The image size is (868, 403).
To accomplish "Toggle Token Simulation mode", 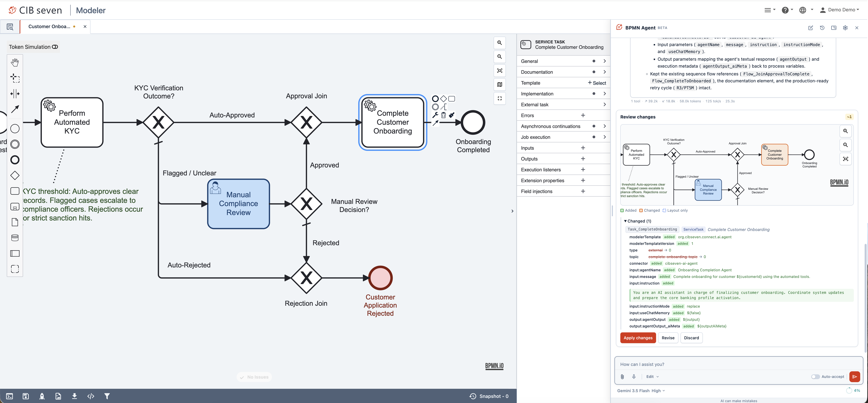I will (x=55, y=47).
